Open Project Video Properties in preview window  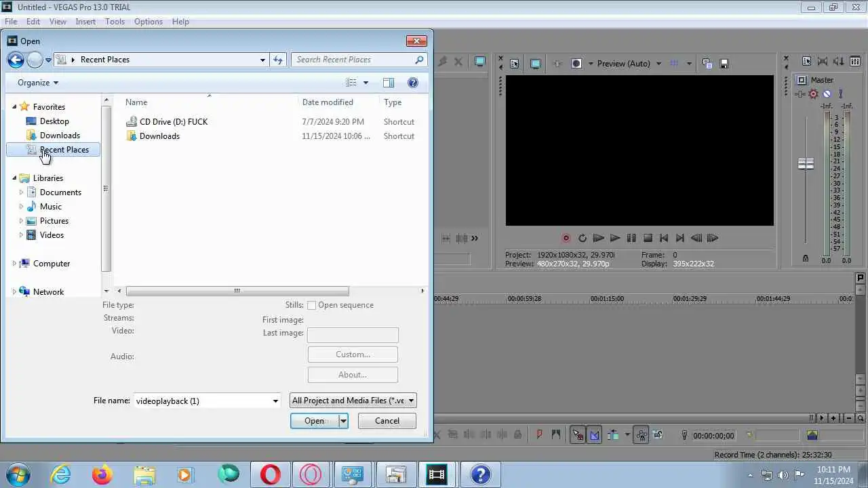point(514,64)
